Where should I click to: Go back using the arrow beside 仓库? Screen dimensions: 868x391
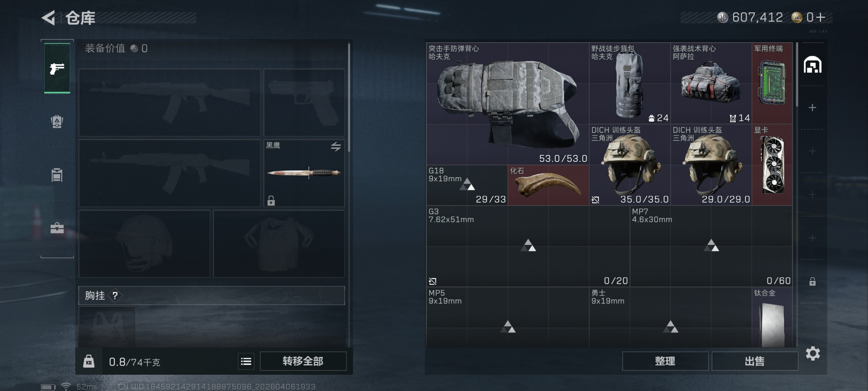[x=48, y=18]
